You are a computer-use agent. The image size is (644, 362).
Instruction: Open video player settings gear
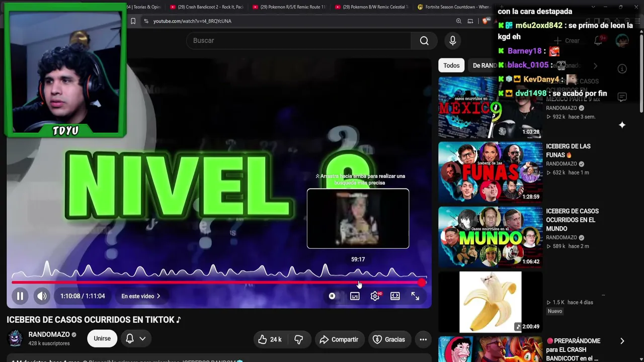click(x=375, y=296)
